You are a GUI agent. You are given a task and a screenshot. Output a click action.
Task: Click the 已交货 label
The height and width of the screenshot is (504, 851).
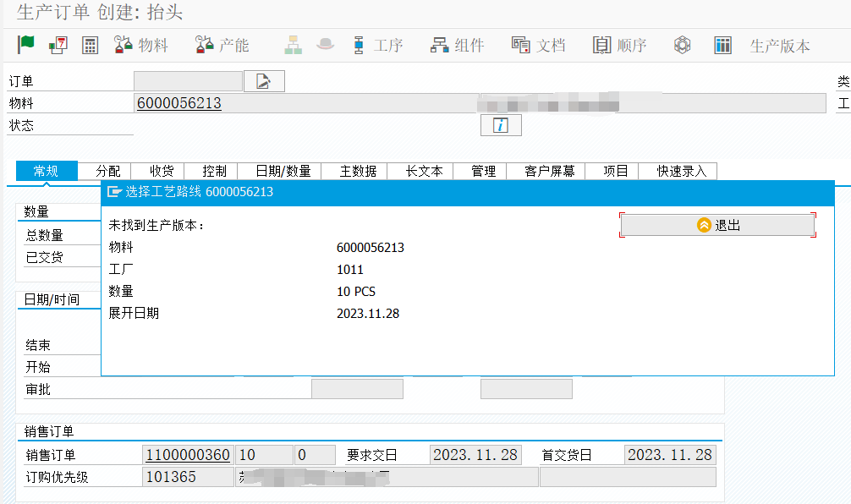[45, 257]
